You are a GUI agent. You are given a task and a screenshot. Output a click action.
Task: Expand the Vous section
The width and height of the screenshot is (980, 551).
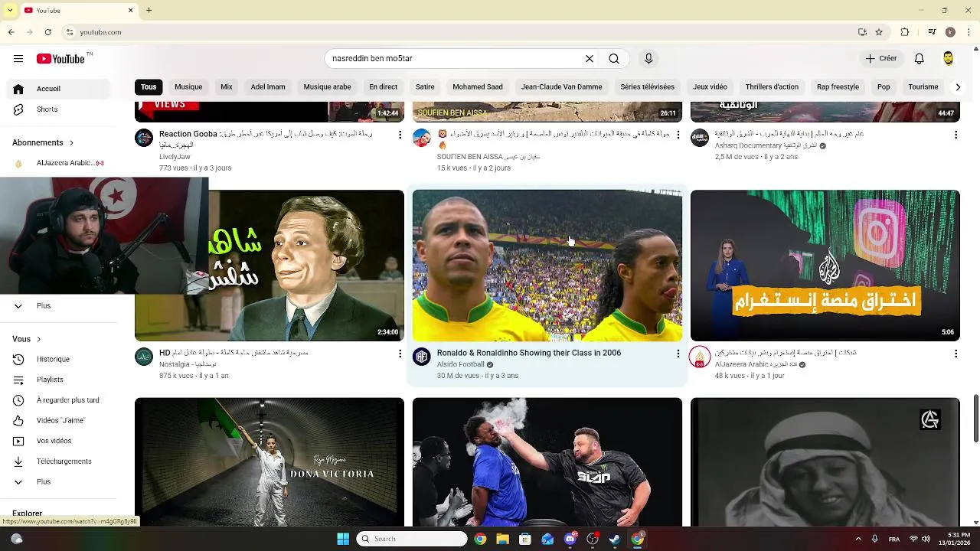click(26, 339)
